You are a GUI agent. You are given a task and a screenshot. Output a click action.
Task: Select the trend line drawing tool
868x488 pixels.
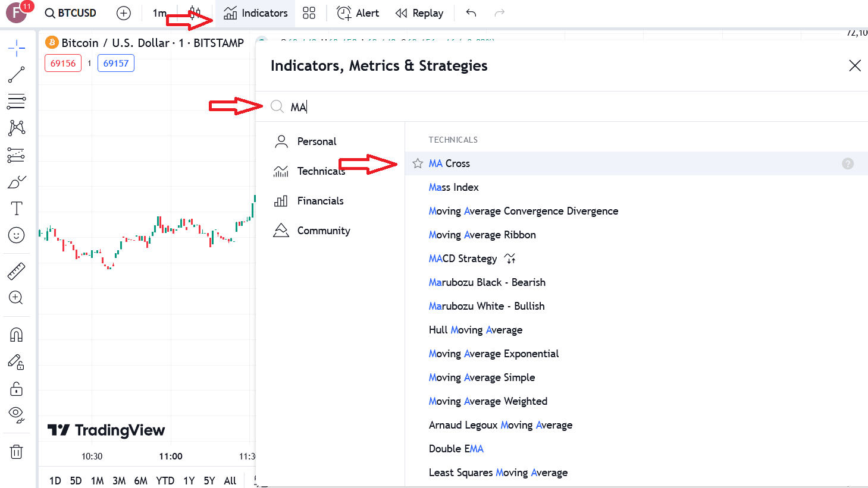16,75
